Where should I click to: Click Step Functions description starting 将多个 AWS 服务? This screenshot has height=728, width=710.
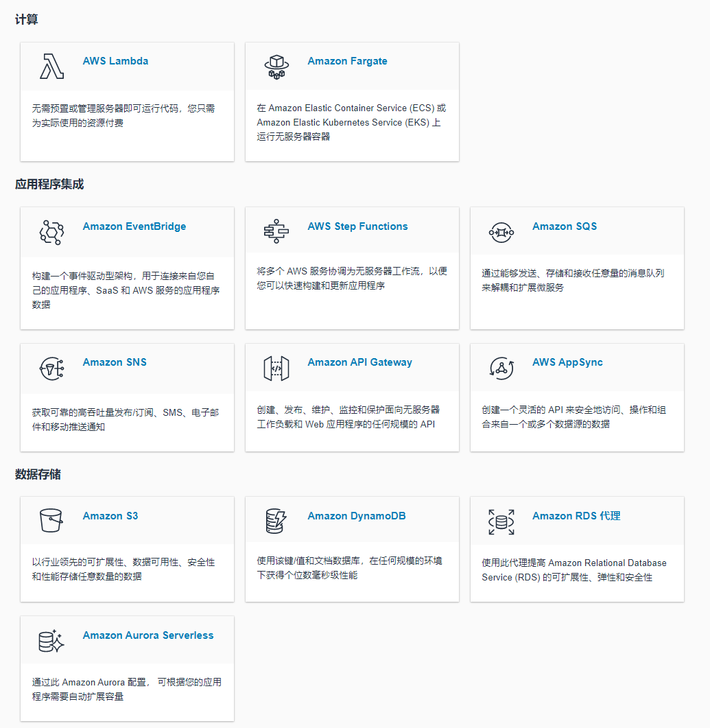pyautogui.click(x=352, y=278)
